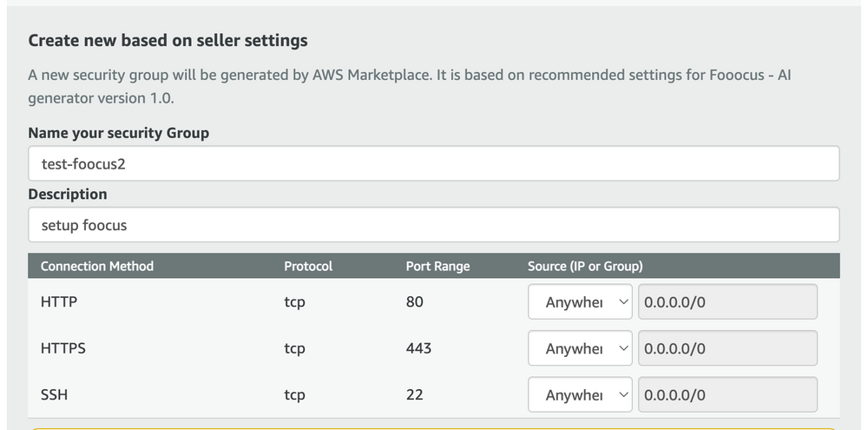868x430 pixels.
Task: Click the Protocol column header
Action: [x=308, y=266]
